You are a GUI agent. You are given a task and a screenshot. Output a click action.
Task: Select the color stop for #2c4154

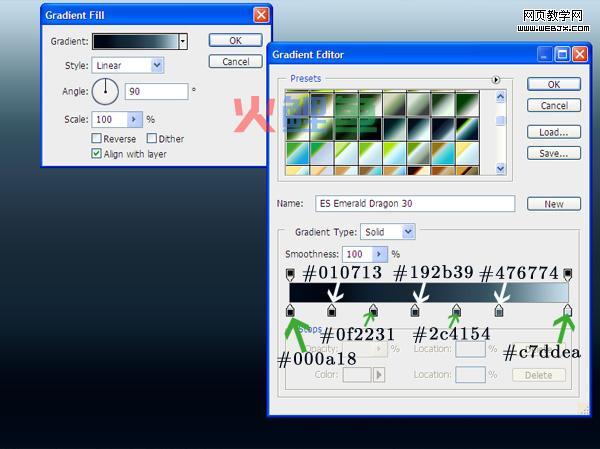(x=456, y=310)
